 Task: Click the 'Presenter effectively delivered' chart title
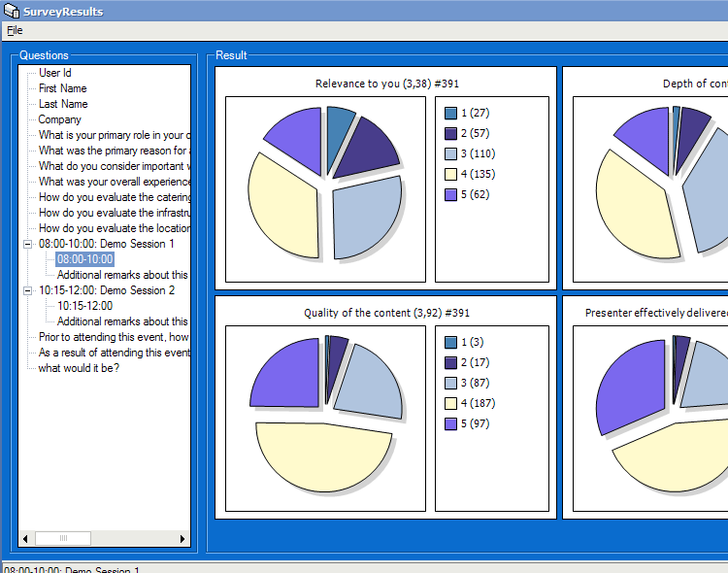656,313
